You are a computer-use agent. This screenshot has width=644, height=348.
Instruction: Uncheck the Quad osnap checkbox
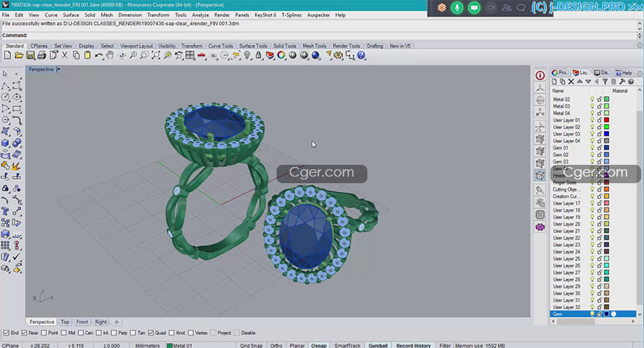pyautogui.click(x=151, y=333)
